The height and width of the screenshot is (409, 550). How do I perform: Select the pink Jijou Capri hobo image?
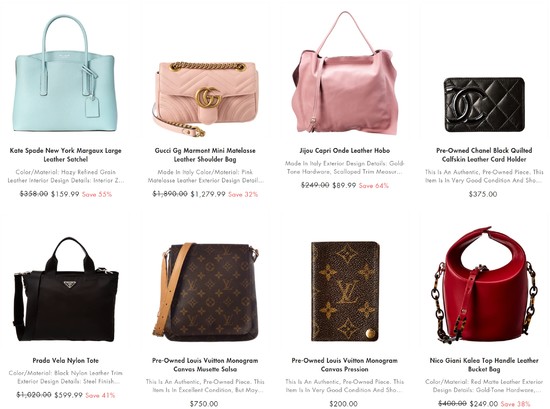[x=346, y=72]
